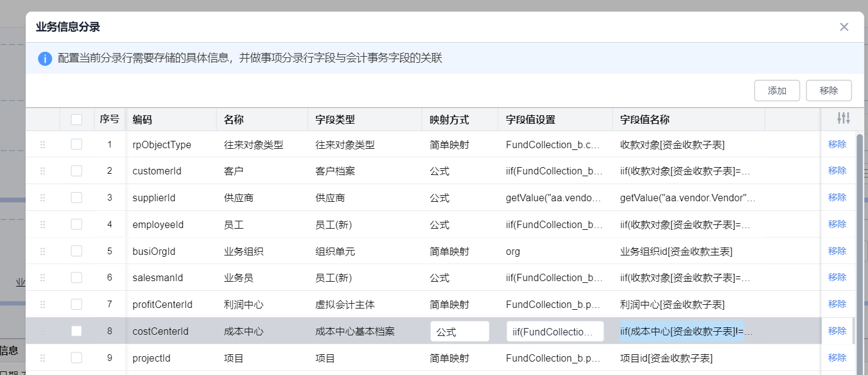Click drag handle for projectId row
The width and height of the screenshot is (868, 375).
click(43, 358)
